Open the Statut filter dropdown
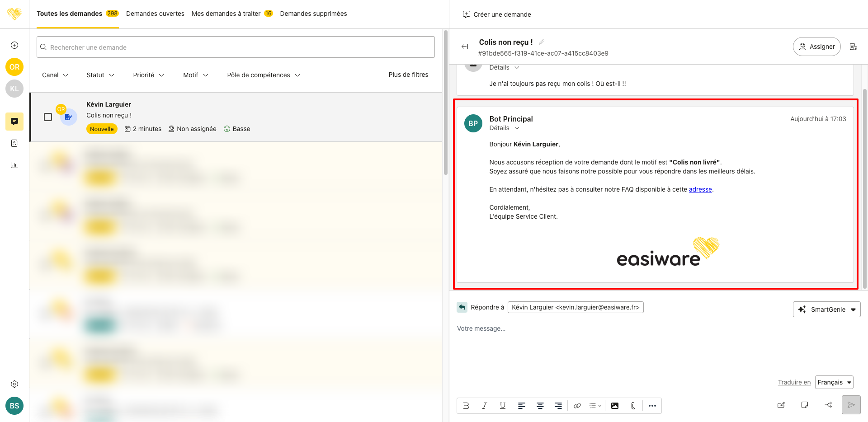The width and height of the screenshot is (868, 422). coord(100,75)
